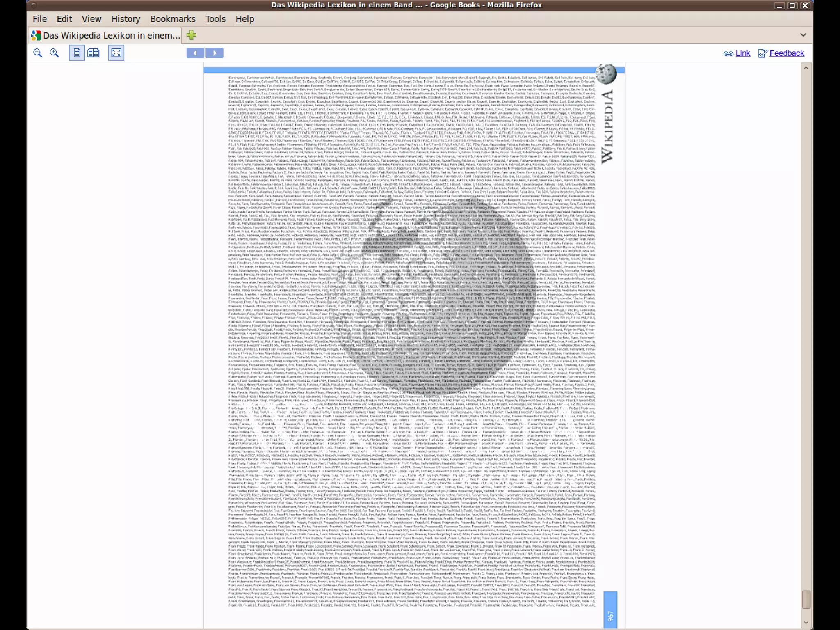This screenshot has height=630, width=840.
Task: Click the vertical scrollbar thumb
Action: (x=806, y=599)
